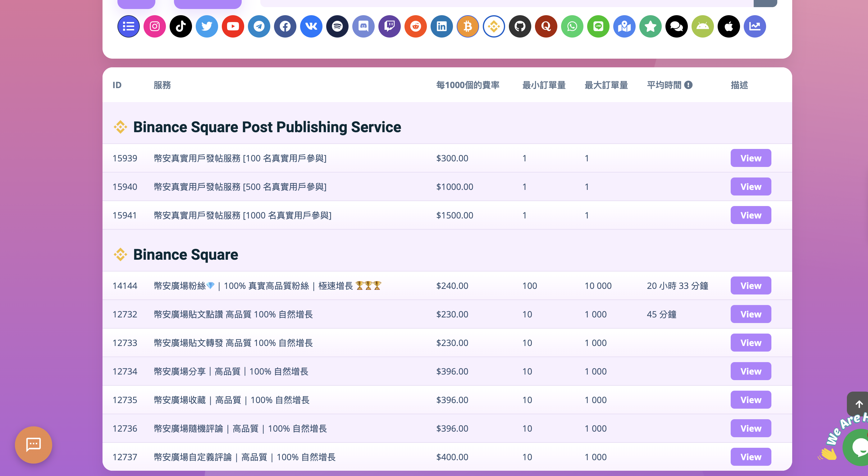868x476 pixels.
Task: Select the GitHub category icon
Action: [520, 26]
